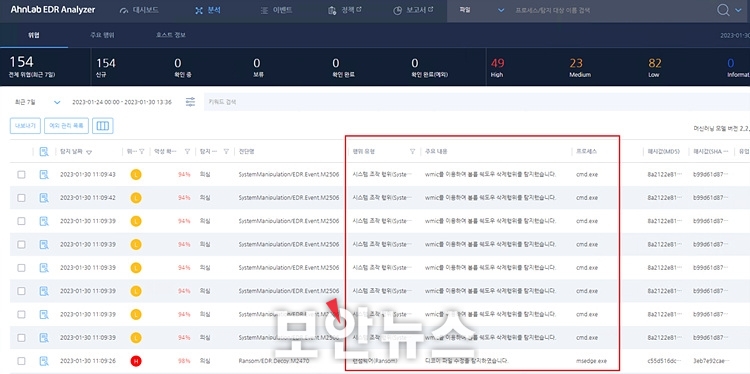Viewport: 750px width, 374px height.
Task: Click the red H severity badge in the 11:09:26 row
Action: 136,361
